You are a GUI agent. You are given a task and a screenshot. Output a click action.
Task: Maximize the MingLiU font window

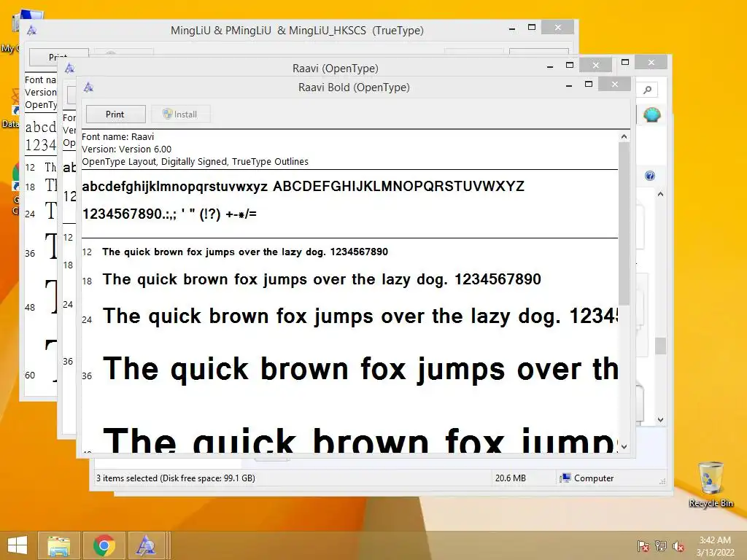point(532,28)
